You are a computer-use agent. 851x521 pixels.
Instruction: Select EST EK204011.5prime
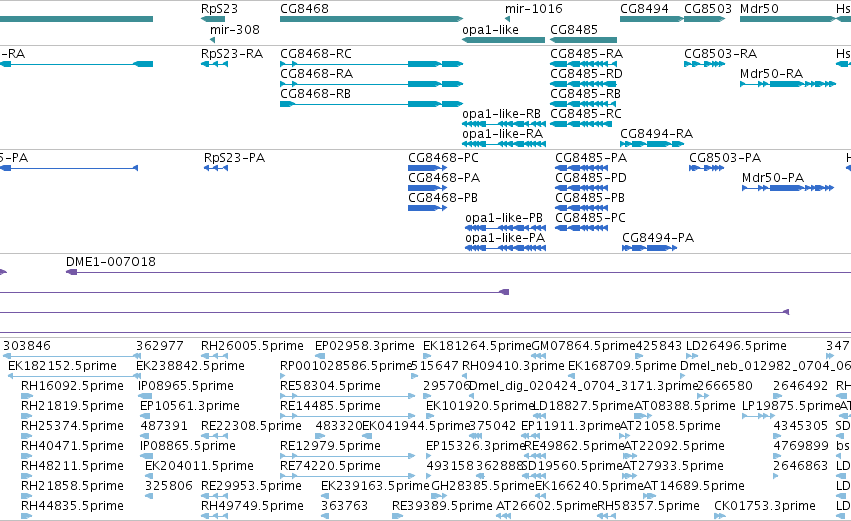click(199, 466)
